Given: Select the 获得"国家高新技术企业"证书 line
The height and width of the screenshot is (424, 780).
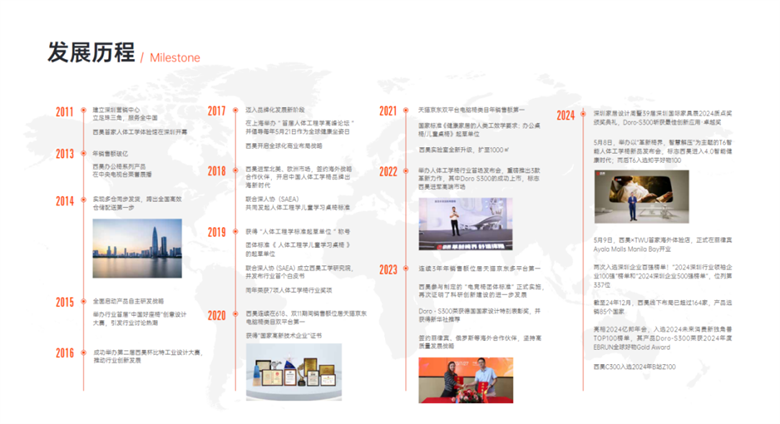Looking at the screenshot, I should [284, 335].
